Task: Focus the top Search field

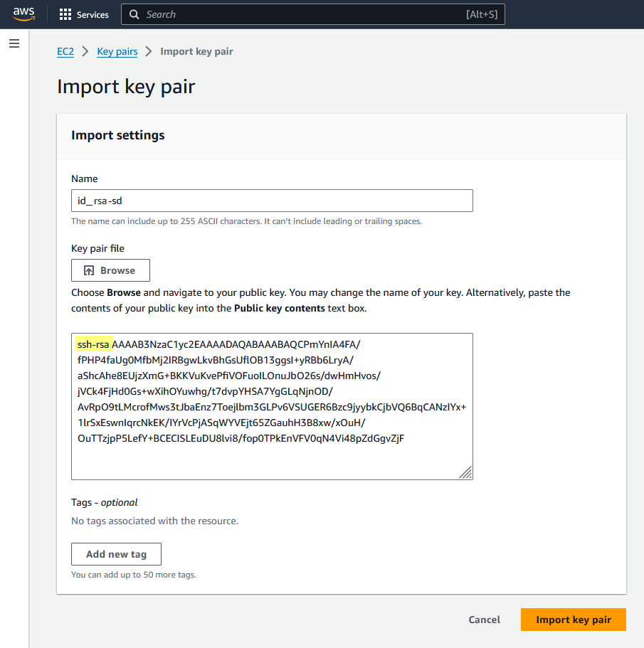Action: tap(313, 14)
